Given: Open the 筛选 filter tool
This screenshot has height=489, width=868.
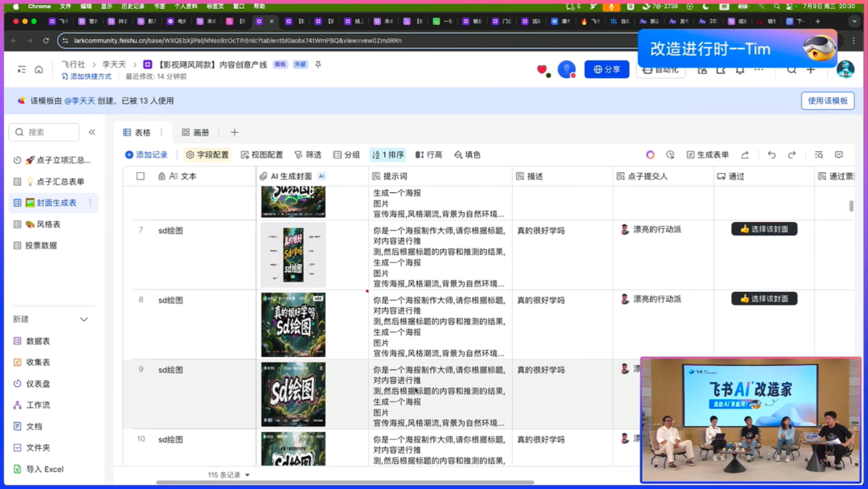Looking at the screenshot, I should (308, 154).
